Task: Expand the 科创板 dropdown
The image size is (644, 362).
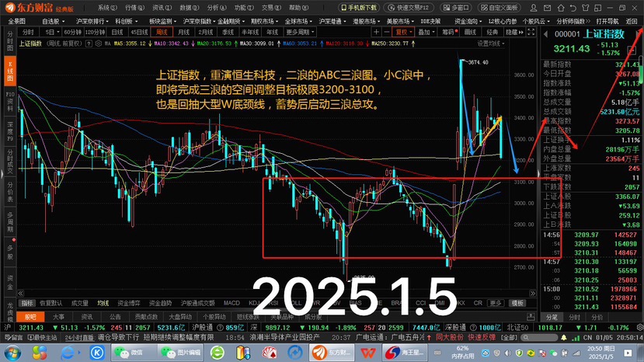Action: (x=127, y=21)
